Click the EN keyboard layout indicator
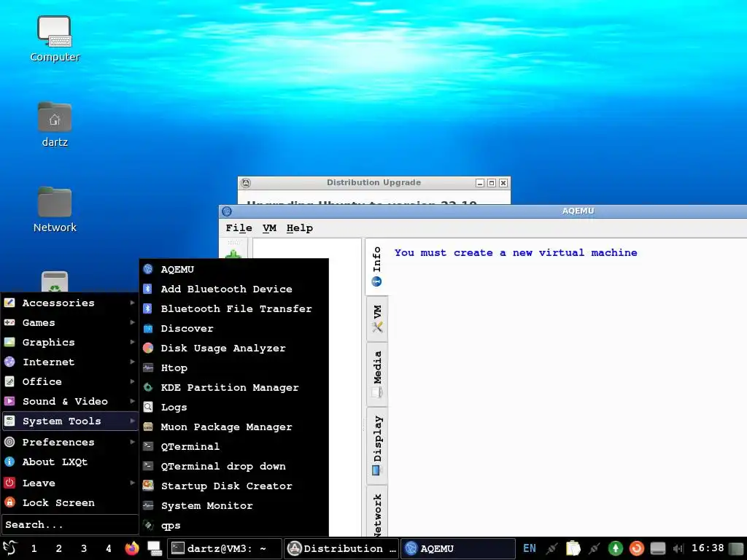This screenshot has height=560, width=747. [x=530, y=548]
